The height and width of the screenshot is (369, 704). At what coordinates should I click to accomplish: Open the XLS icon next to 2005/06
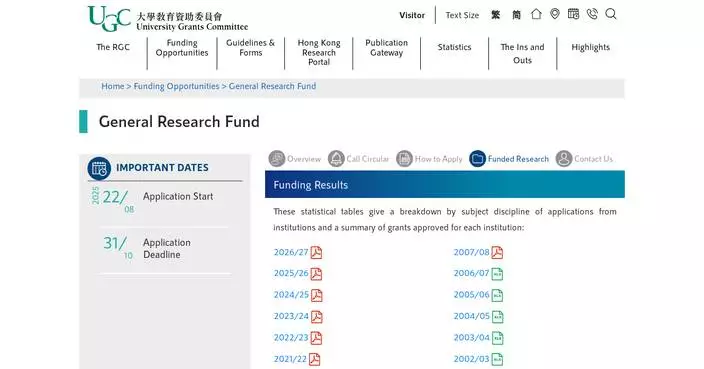[x=497, y=295]
